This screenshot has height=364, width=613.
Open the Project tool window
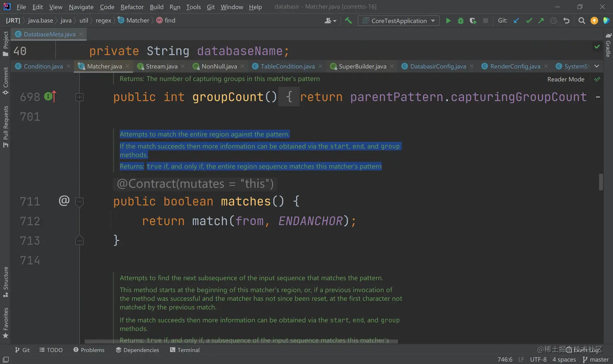click(x=6, y=44)
